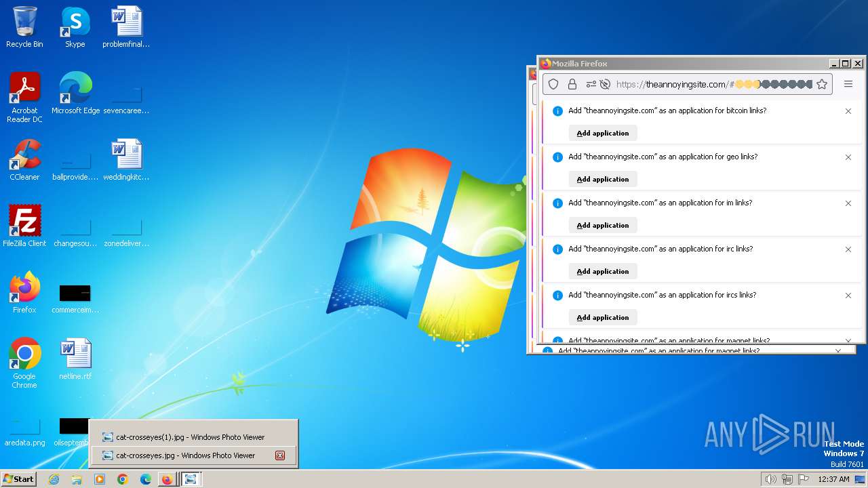The image size is (868, 488).
Task: Dismiss the bitcoin links notification
Action: point(848,111)
